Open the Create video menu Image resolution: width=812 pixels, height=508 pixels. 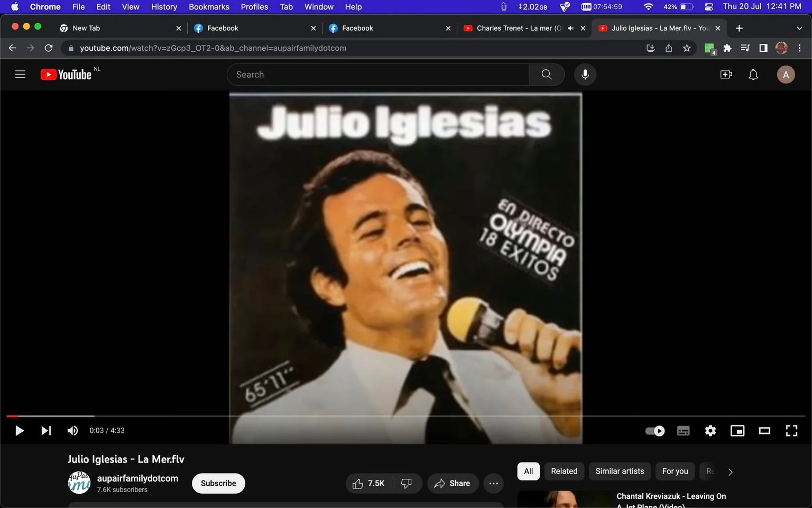click(726, 75)
